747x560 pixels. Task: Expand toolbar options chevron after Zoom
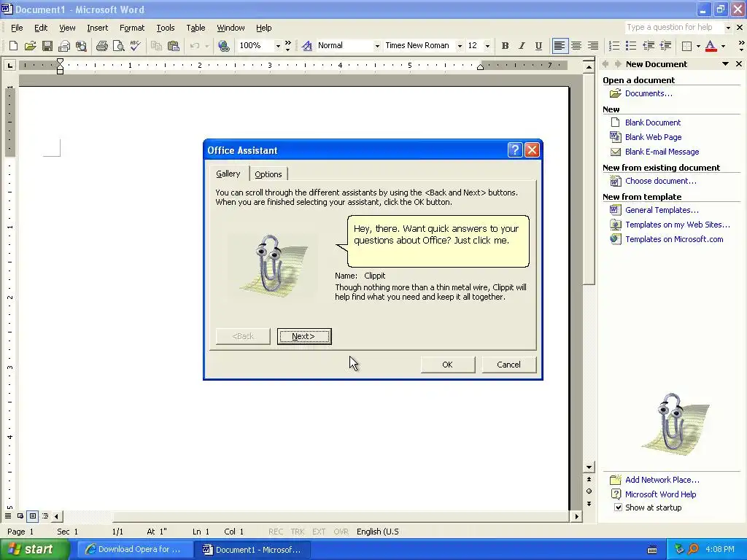287,46
